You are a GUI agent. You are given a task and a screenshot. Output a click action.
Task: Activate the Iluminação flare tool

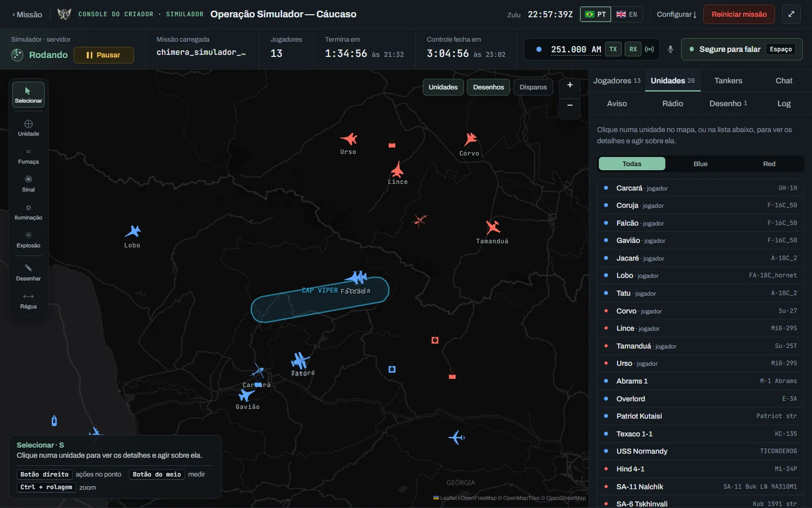(28, 212)
